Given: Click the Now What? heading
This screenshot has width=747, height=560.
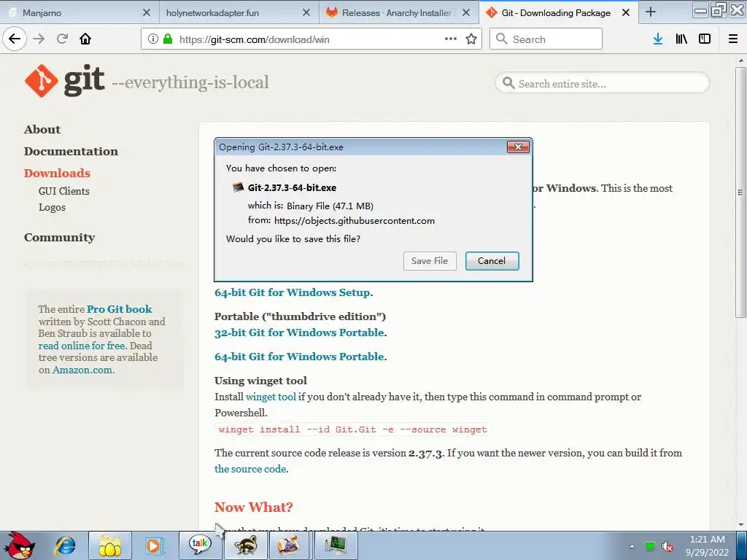Looking at the screenshot, I should pyautogui.click(x=253, y=507).
